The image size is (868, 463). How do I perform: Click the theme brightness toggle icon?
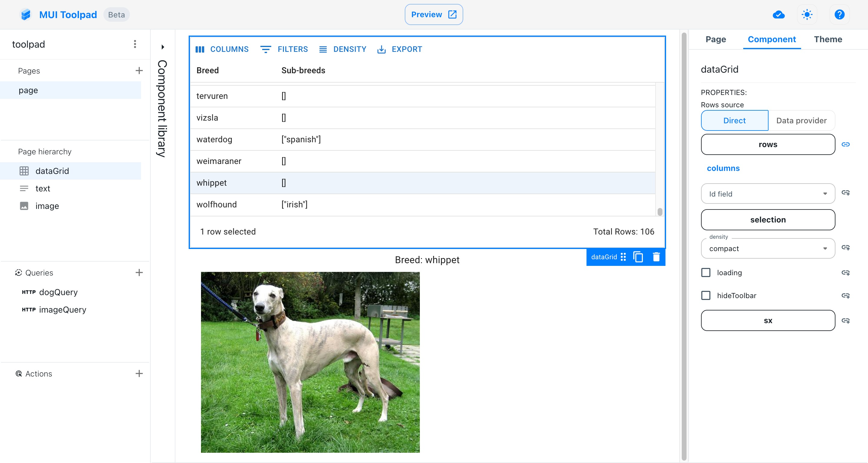click(807, 14)
